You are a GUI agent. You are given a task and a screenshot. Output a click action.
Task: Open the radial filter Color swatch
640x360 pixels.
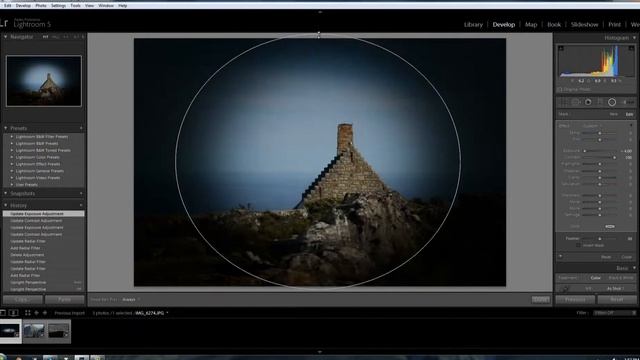pyautogui.click(x=610, y=227)
